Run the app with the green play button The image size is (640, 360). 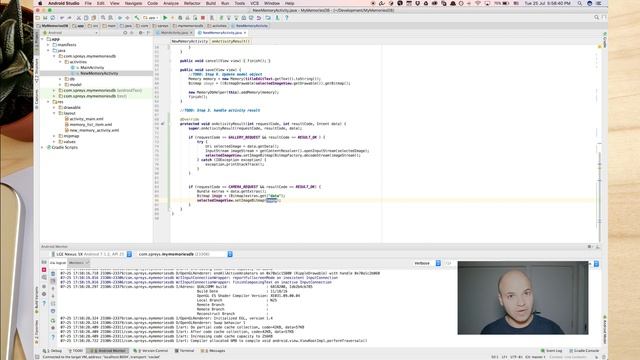[165, 18]
